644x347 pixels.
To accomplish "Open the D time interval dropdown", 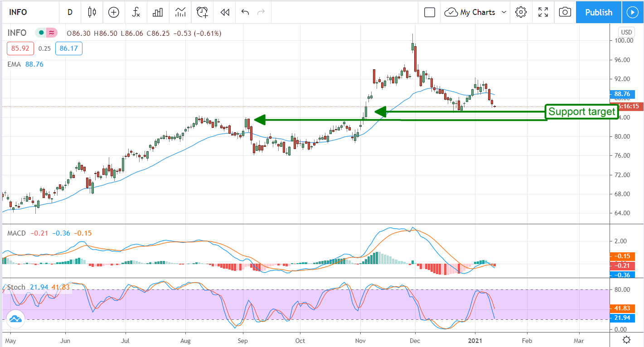I will coord(70,12).
